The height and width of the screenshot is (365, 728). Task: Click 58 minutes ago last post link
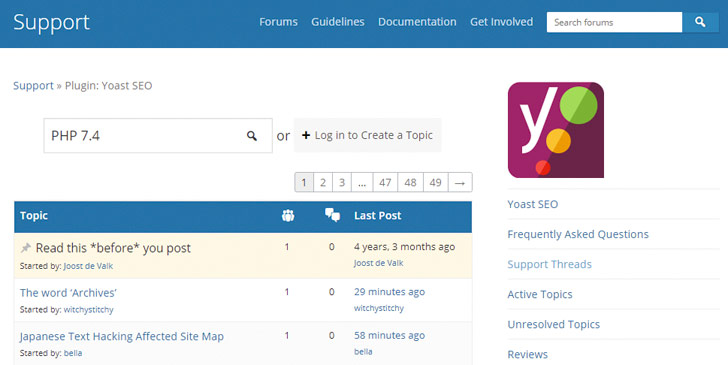point(389,335)
